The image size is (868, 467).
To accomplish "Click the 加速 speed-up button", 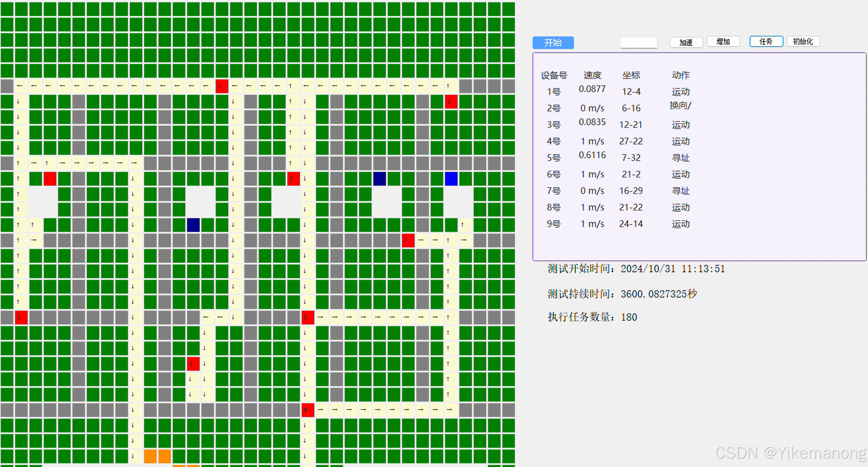I will pyautogui.click(x=686, y=42).
